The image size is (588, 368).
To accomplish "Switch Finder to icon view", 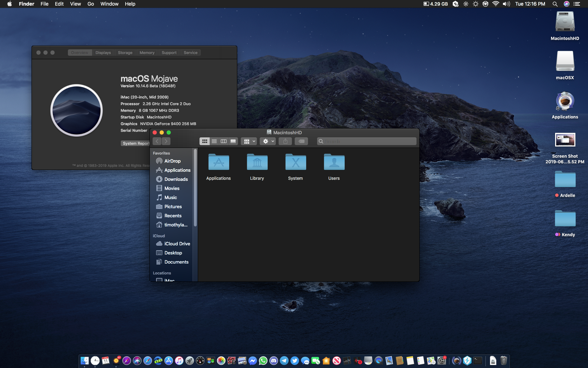I will pyautogui.click(x=204, y=141).
